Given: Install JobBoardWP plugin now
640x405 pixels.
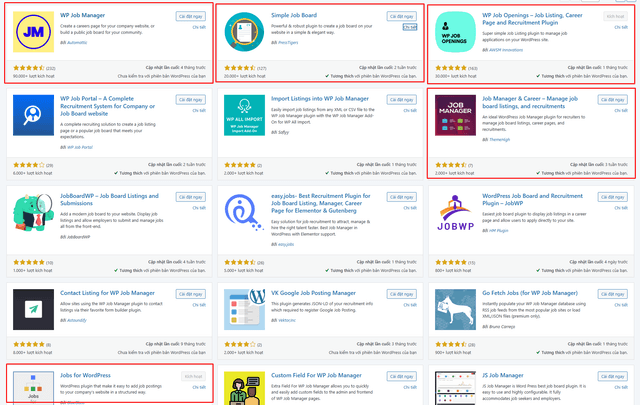Looking at the screenshot, I should pos(191,197).
